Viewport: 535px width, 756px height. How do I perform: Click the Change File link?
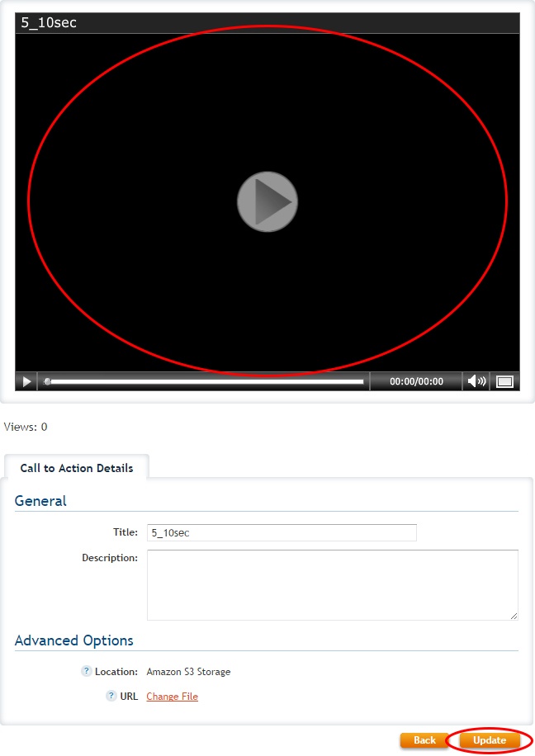point(173,697)
